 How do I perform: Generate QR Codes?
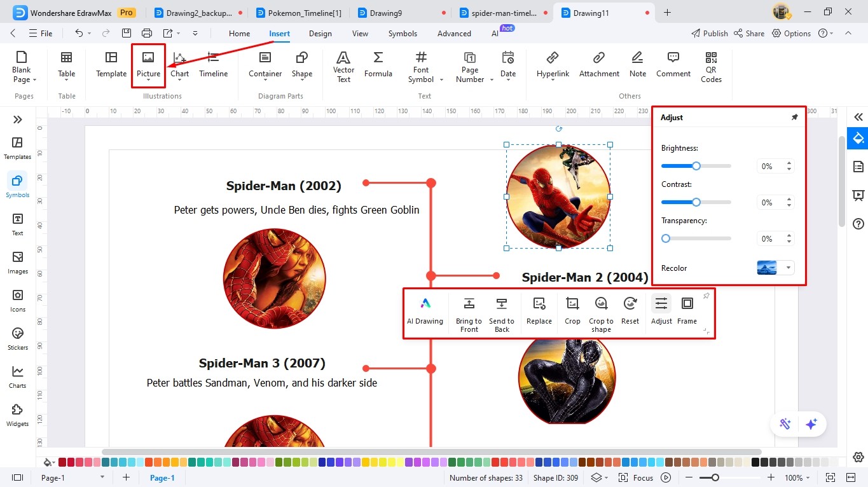click(x=711, y=67)
